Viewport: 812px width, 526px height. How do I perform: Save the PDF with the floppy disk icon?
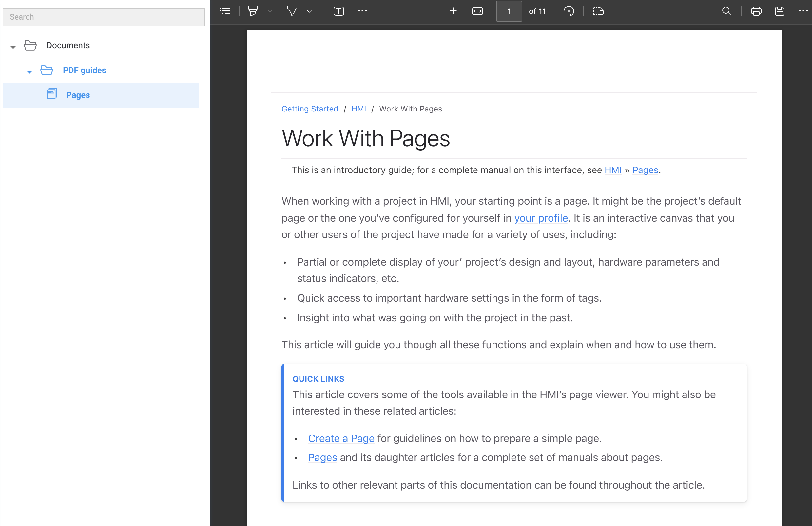(780, 11)
